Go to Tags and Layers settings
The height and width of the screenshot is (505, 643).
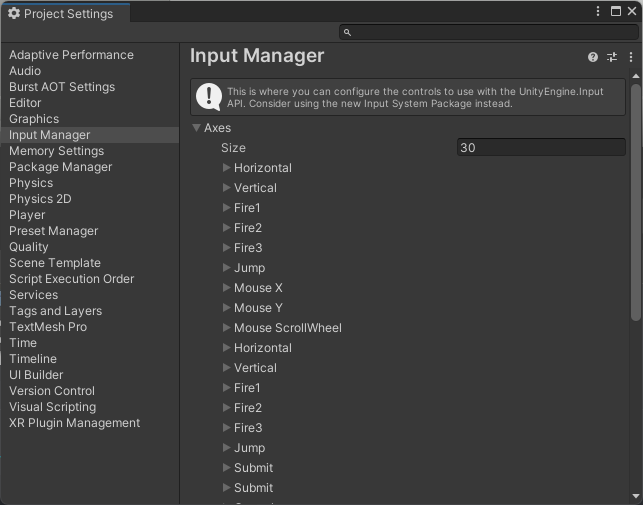tap(55, 311)
